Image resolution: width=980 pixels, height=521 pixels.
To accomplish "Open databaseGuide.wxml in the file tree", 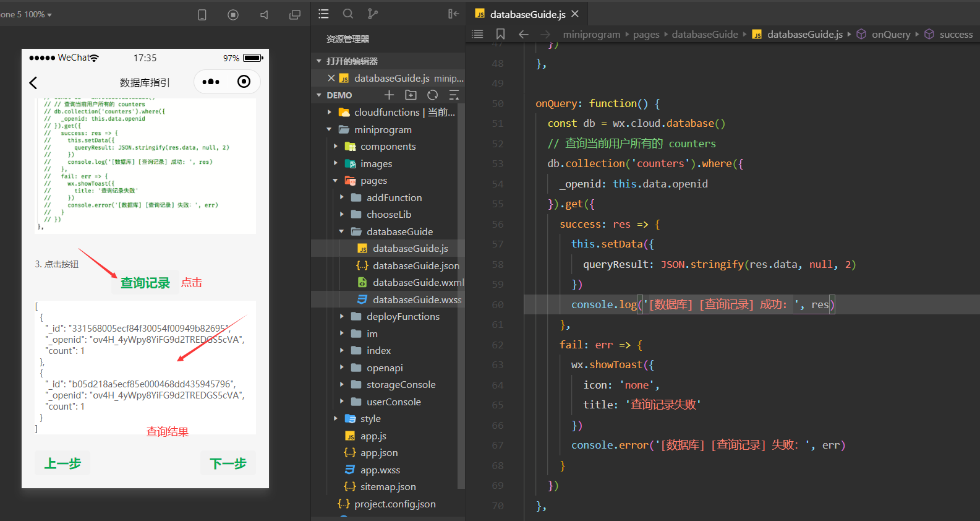I will click(x=417, y=282).
